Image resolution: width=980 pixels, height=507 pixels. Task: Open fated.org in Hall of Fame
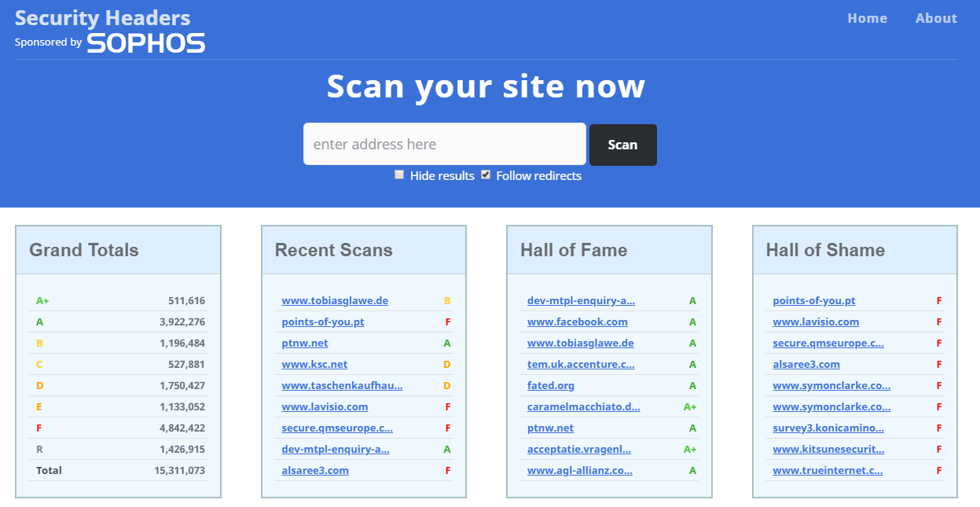point(551,385)
